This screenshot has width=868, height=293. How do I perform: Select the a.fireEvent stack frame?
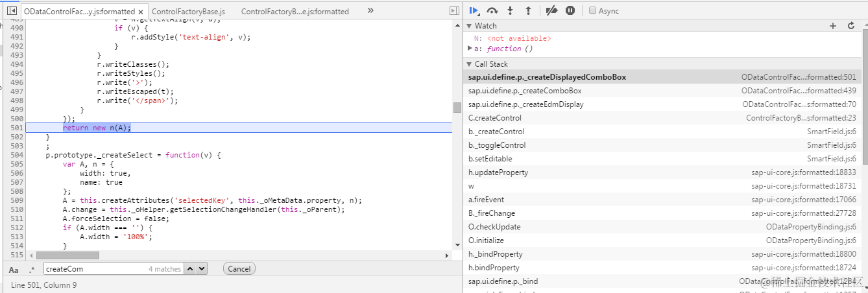662,200
